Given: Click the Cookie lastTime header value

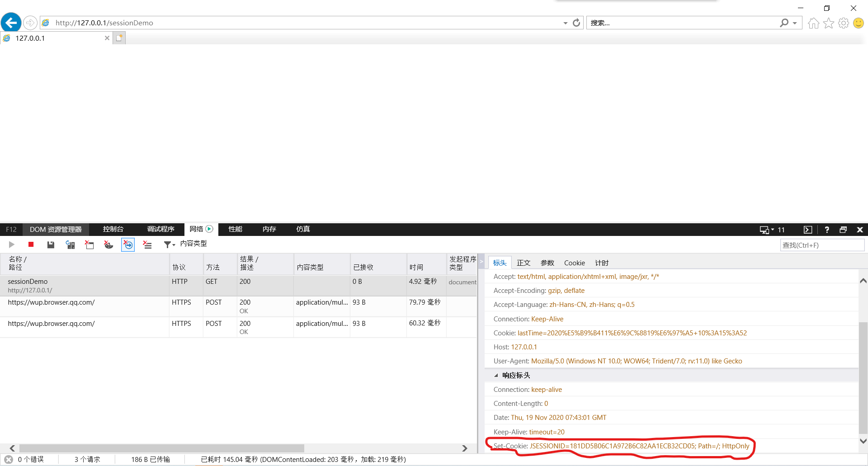Looking at the screenshot, I should click(632, 333).
